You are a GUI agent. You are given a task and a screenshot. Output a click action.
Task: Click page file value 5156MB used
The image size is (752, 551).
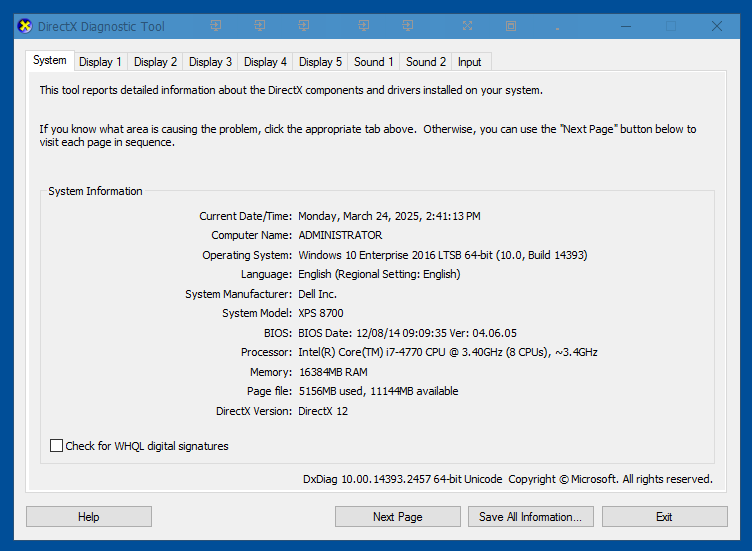point(378,391)
